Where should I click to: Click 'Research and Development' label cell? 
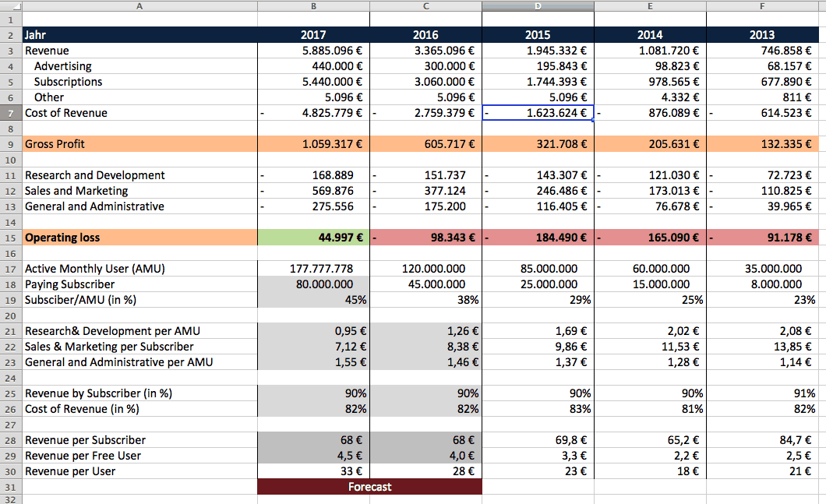pyautogui.click(x=139, y=175)
